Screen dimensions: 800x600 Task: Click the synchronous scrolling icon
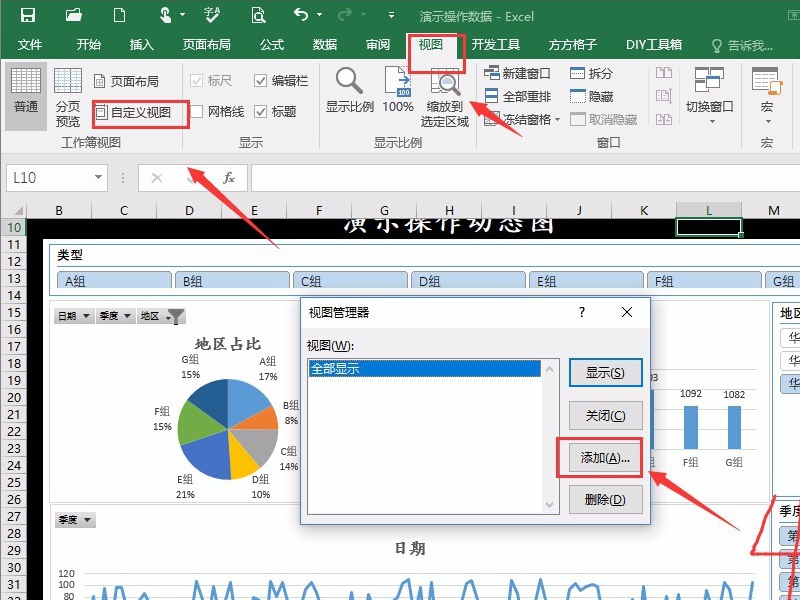[663, 96]
